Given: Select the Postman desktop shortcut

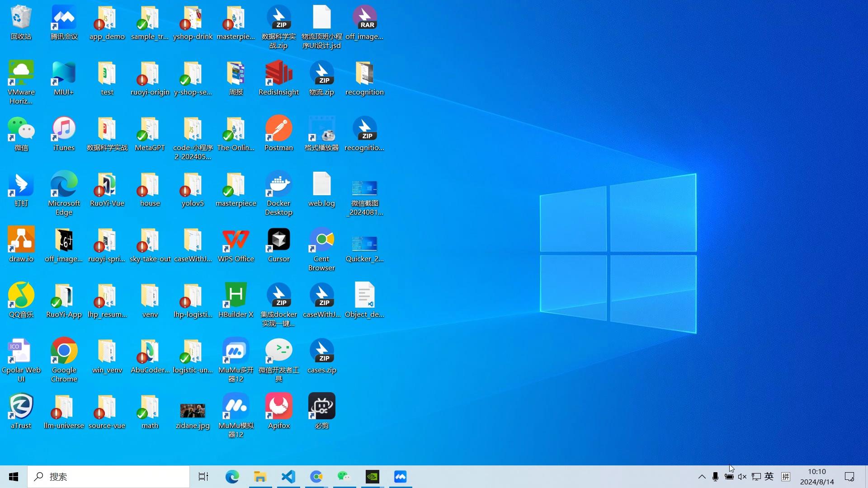Looking at the screenshot, I should tap(278, 134).
